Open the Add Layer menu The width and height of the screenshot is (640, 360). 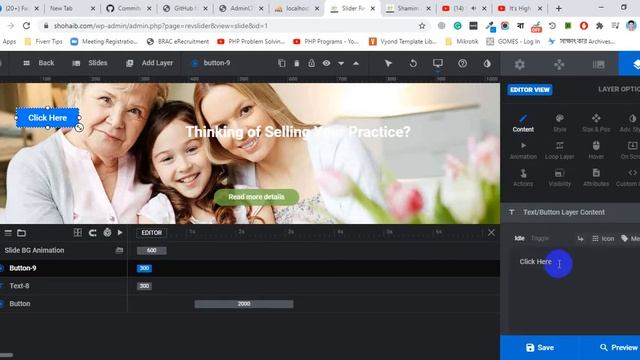(150, 63)
